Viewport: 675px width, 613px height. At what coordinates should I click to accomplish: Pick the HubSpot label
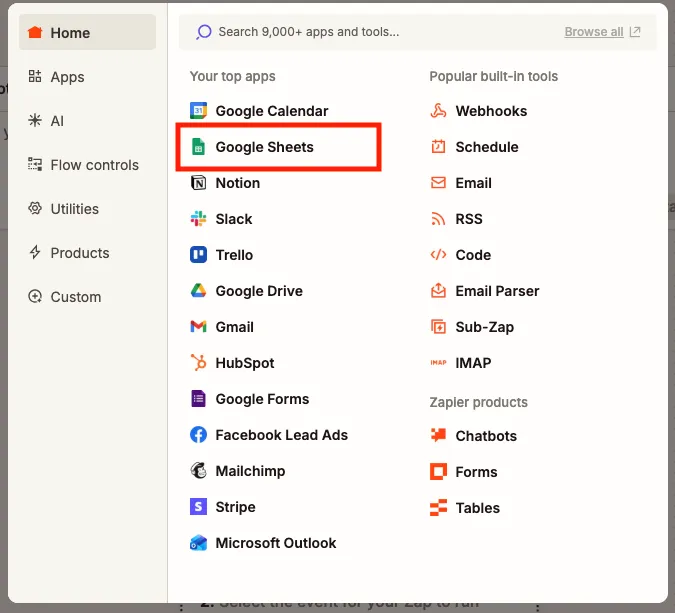(245, 363)
